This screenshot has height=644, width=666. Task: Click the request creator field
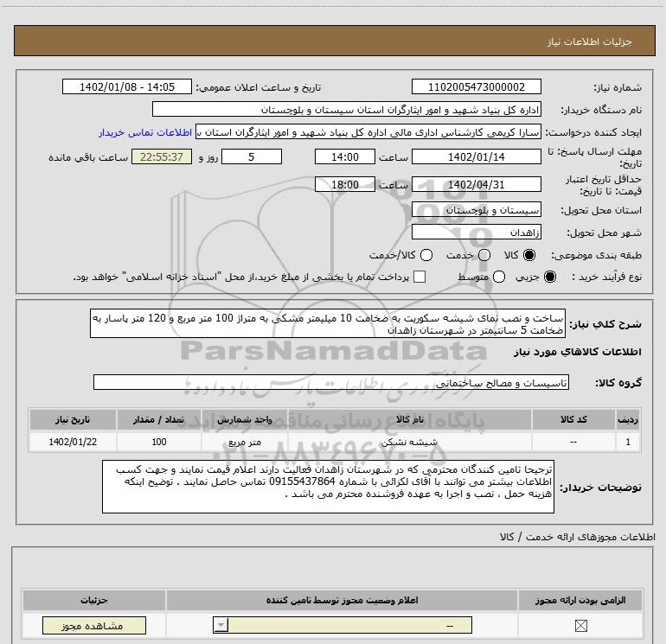click(x=368, y=132)
